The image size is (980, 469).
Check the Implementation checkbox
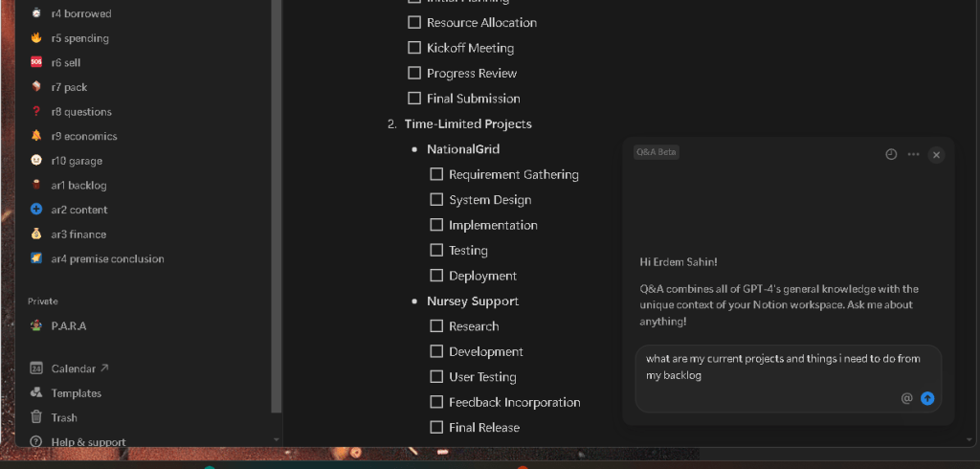(436, 225)
